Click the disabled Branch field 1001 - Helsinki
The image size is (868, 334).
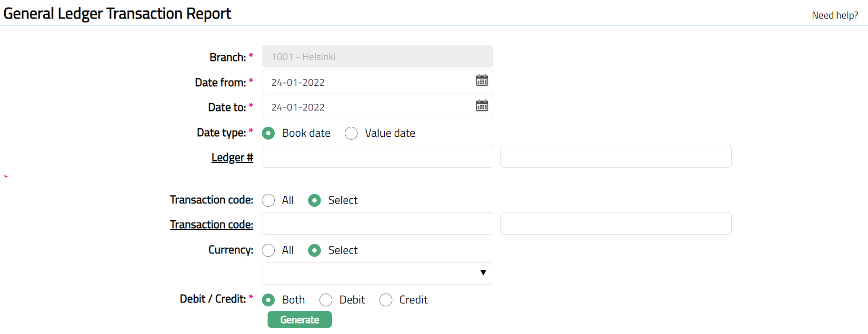pos(378,56)
